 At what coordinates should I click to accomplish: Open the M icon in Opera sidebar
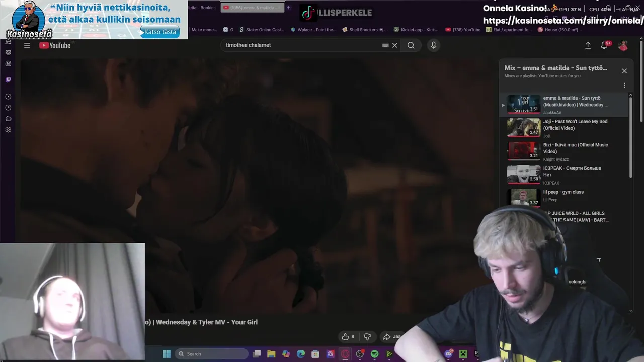point(8,63)
